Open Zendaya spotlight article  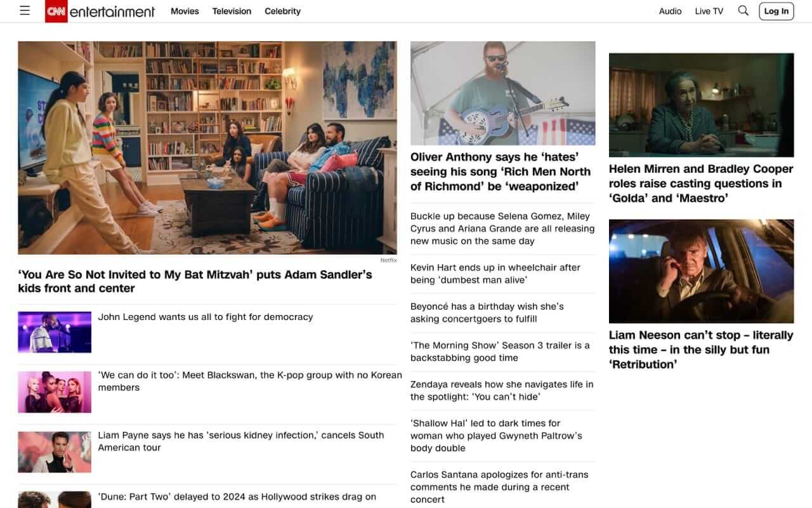tap(502, 391)
